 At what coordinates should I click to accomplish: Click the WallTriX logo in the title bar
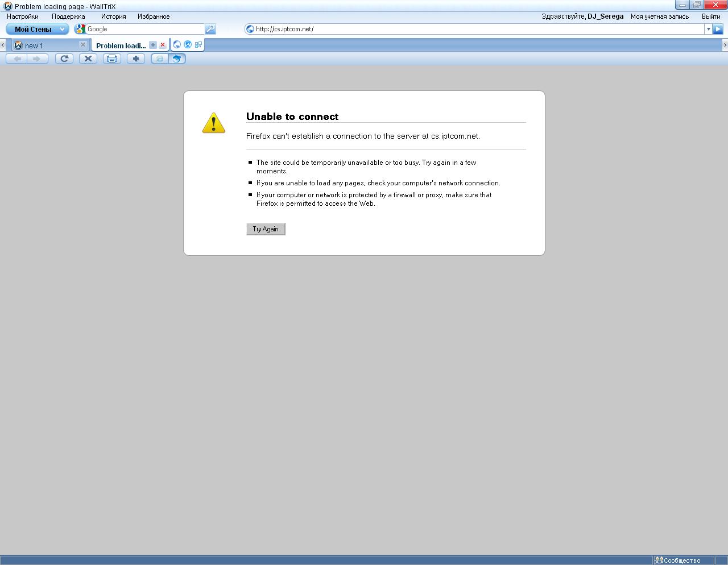point(8,6)
